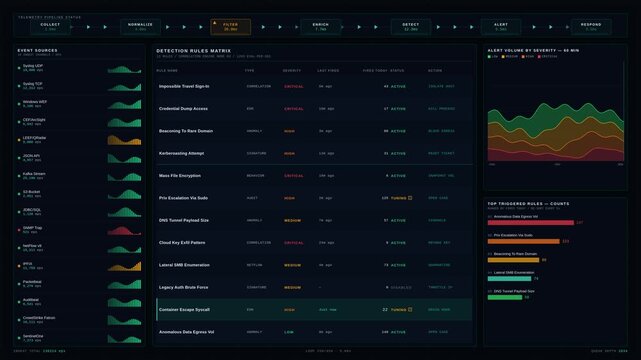641x360 pixels.
Task: Open the Auditbeat sparkline chart
Action: 124,302
